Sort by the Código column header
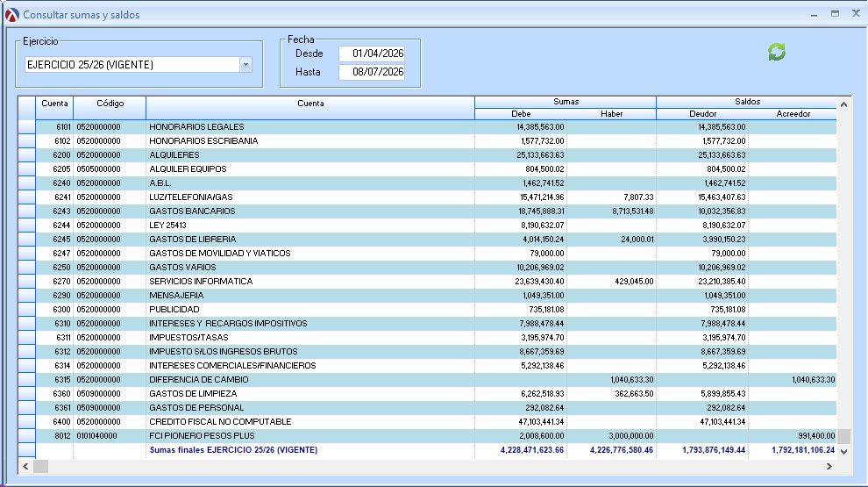Screen dimensions: 868x487 point(110,107)
